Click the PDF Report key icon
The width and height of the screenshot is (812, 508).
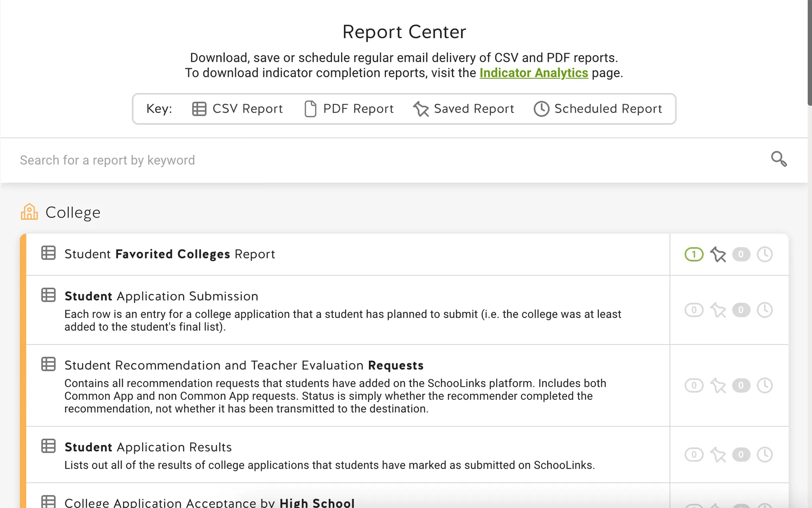click(x=310, y=109)
